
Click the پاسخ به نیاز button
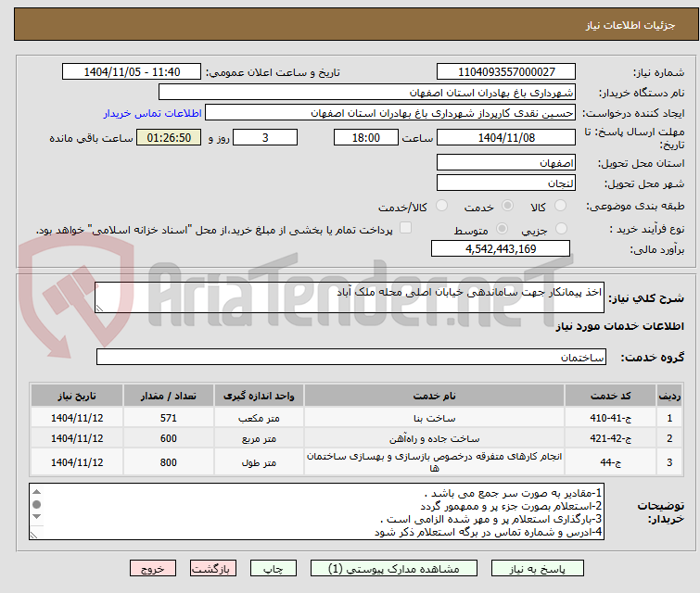(538, 569)
